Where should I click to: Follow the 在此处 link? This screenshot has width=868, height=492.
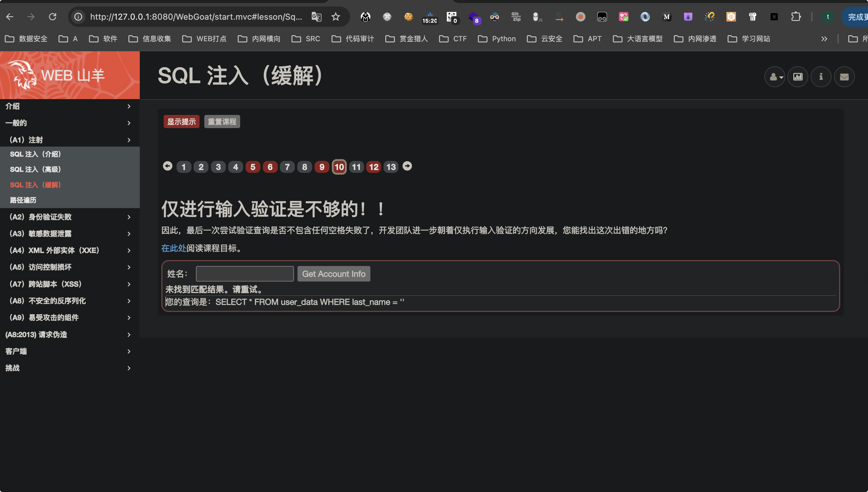coord(174,248)
